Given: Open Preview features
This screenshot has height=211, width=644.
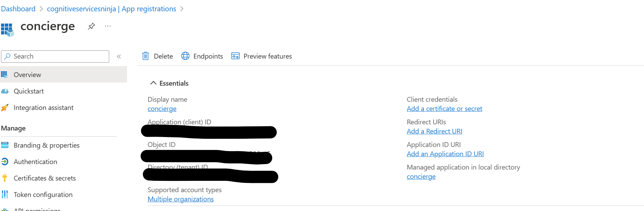Looking at the screenshot, I should coord(262,56).
